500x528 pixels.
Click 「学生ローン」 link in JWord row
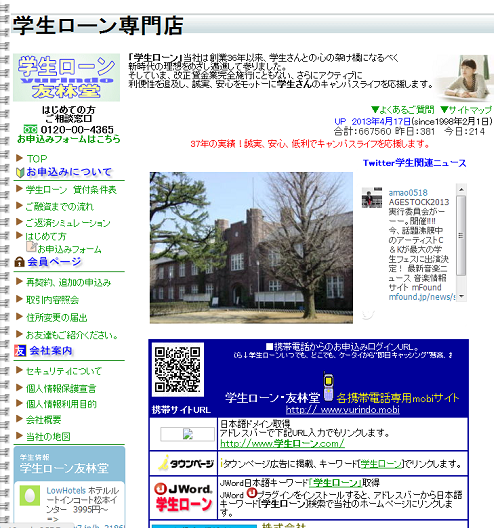tap(335, 483)
